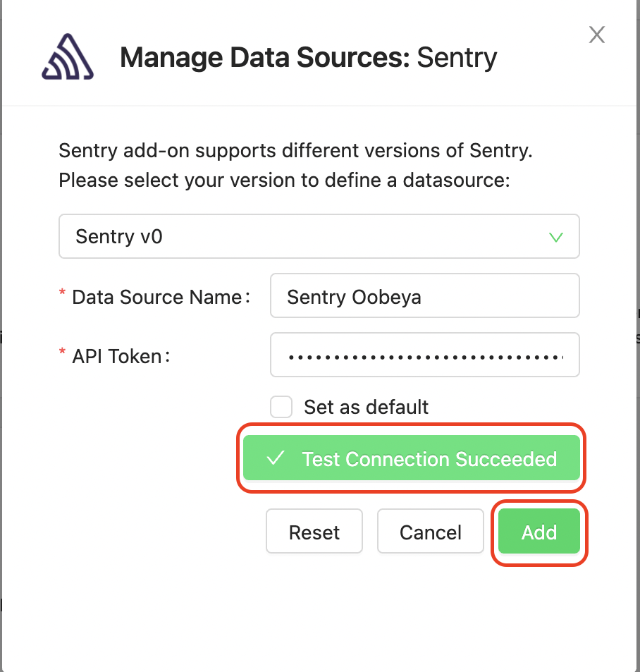Open the Sentry version dropdown
The image size is (640, 672).
click(x=319, y=236)
